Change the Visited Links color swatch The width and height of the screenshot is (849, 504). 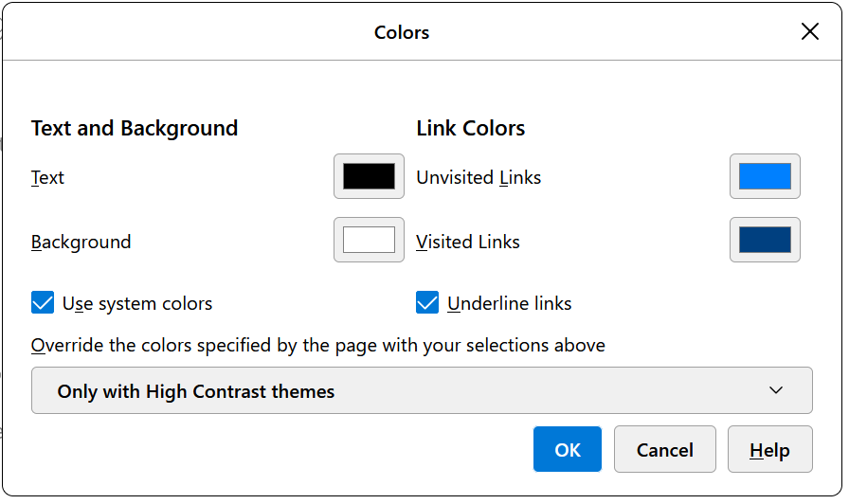[765, 240]
